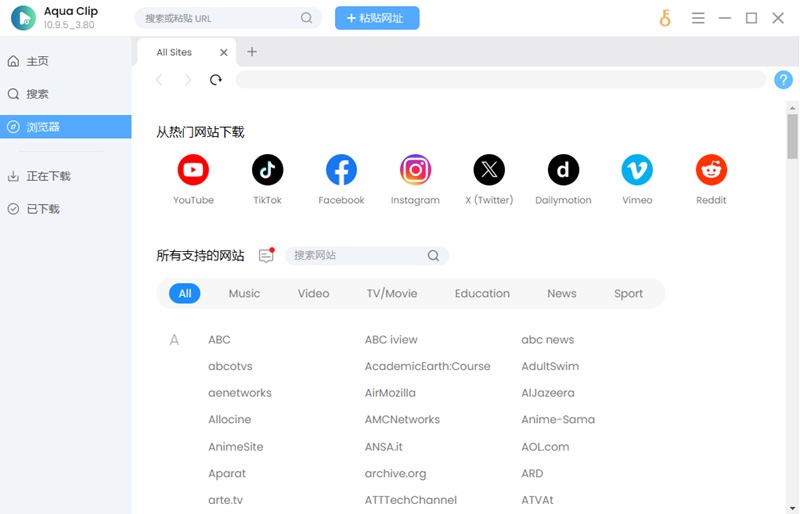Click the scrollbar up arrow
The image size is (800, 514).
(x=792, y=108)
